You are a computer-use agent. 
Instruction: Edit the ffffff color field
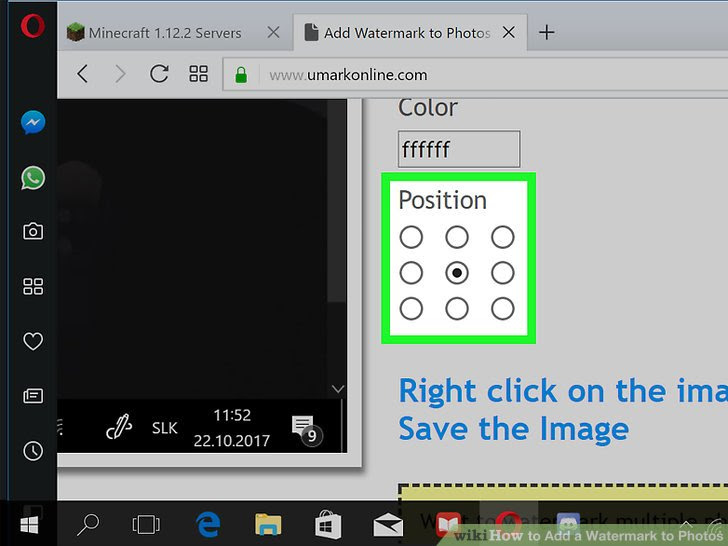pyautogui.click(x=459, y=149)
